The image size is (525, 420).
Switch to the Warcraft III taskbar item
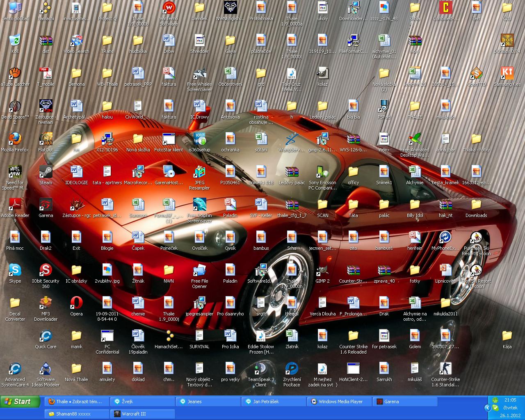pyautogui.click(x=142, y=414)
